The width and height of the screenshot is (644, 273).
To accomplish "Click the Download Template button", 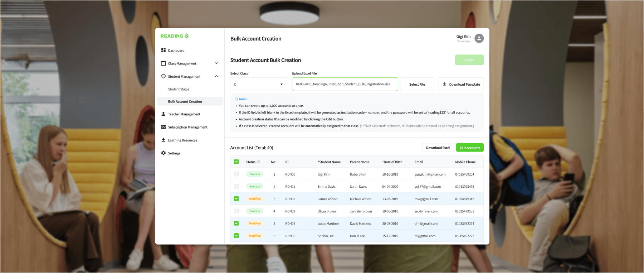I will 461,84.
